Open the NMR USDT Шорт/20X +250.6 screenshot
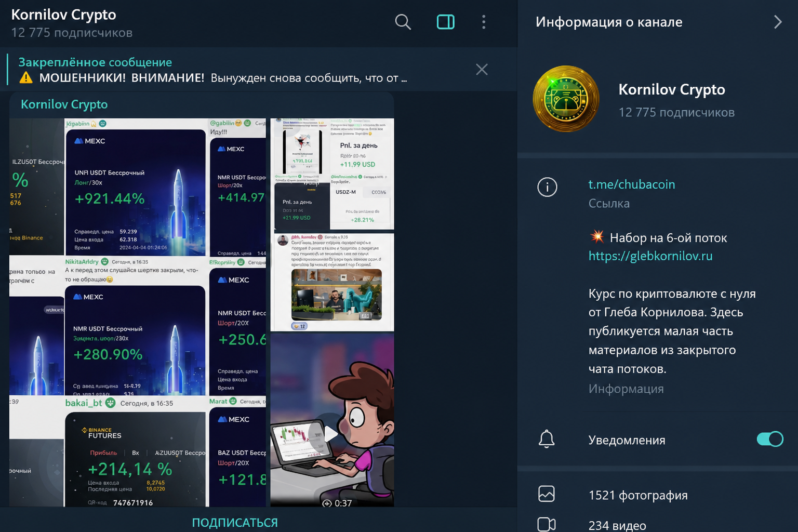The width and height of the screenshot is (798, 532). click(238, 332)
